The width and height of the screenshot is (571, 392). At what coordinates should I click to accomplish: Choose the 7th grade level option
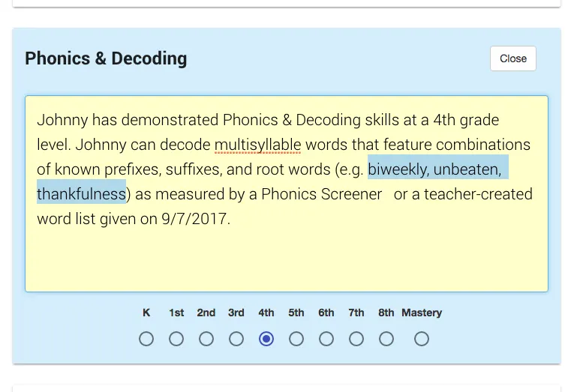pos(356,339)
